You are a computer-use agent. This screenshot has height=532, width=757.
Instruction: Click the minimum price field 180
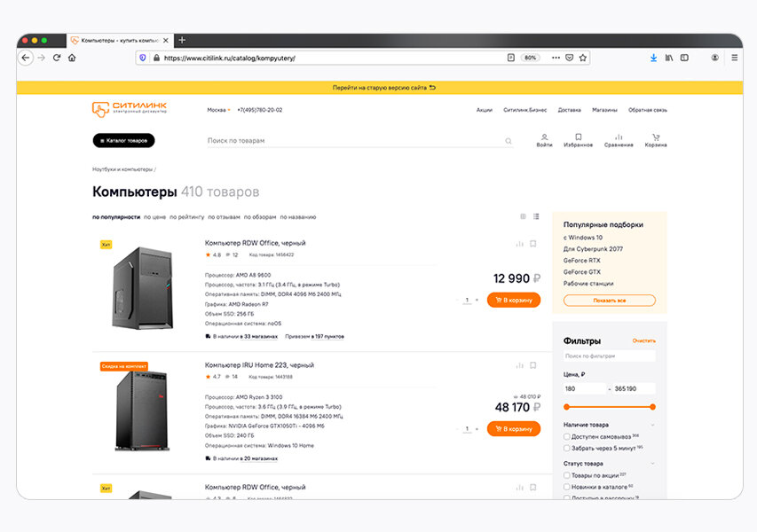(x=584, y=388)
